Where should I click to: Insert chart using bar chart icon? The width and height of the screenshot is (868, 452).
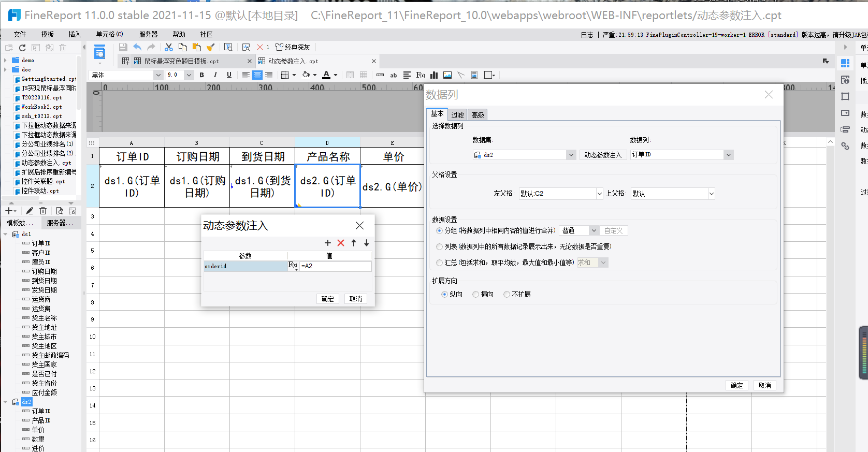(x=434, y=75)
